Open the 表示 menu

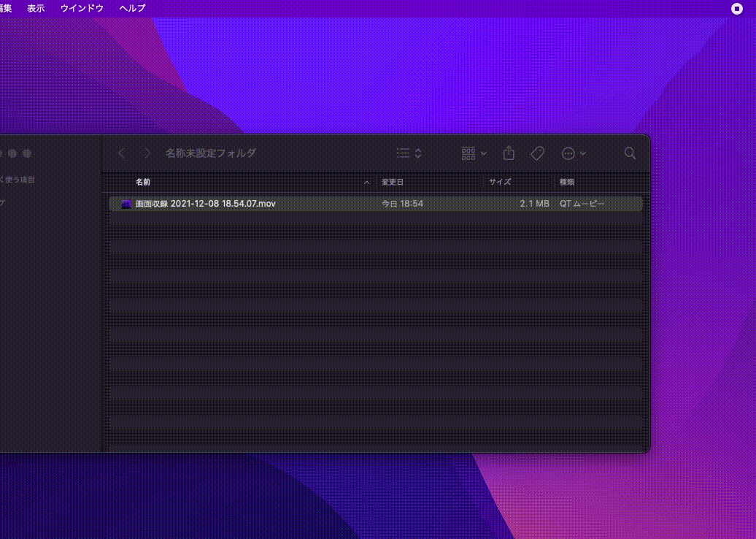click(x=36, y=8)
